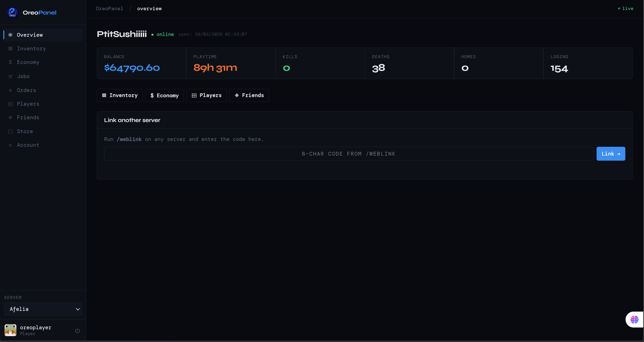Screen dimensions: 644x342
Task: Click the SERVER label text
Action: [13, 298]
